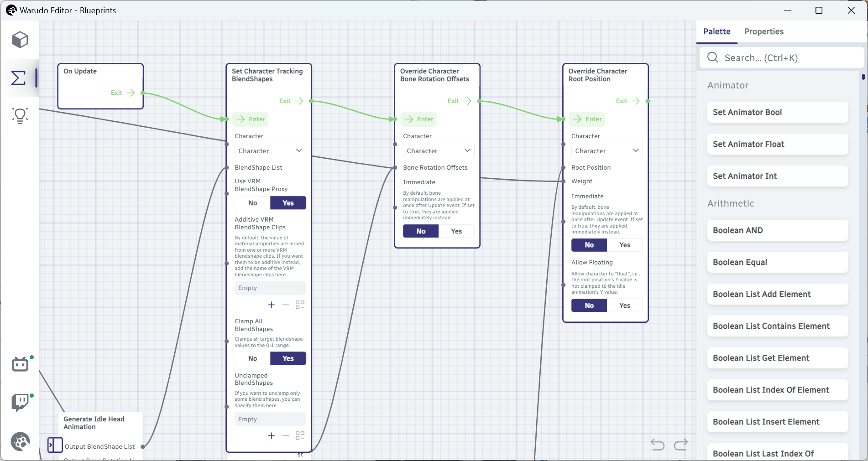Screen dimensions: 868x461
Task: Open grid icon under Unclamped BlendShapes
Action: 300,435
